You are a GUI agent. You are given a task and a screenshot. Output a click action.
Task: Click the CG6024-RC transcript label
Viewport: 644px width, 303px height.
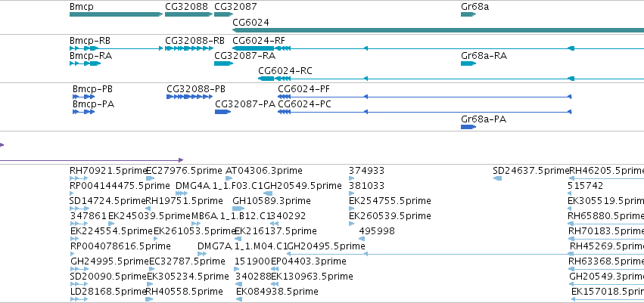click(285, 71)
